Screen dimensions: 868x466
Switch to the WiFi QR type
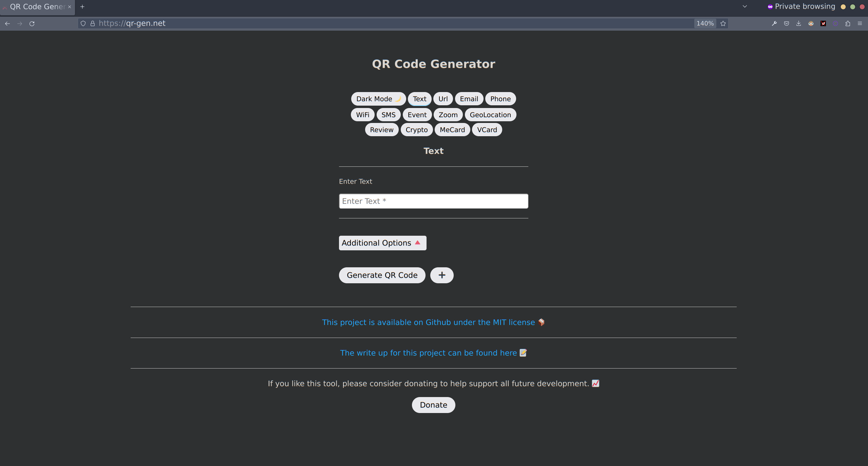pyautogui.click(x=362, y=115)
